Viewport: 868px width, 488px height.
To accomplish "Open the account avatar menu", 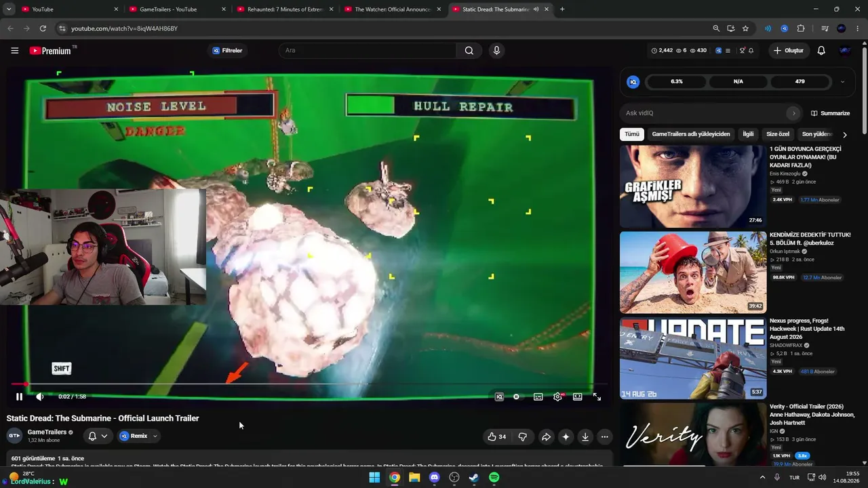I will pyautogui.click(x=845, y=51).
